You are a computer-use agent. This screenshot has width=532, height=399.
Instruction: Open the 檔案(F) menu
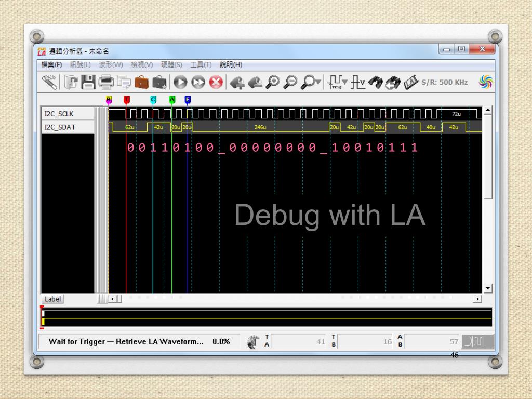point(51,64)
